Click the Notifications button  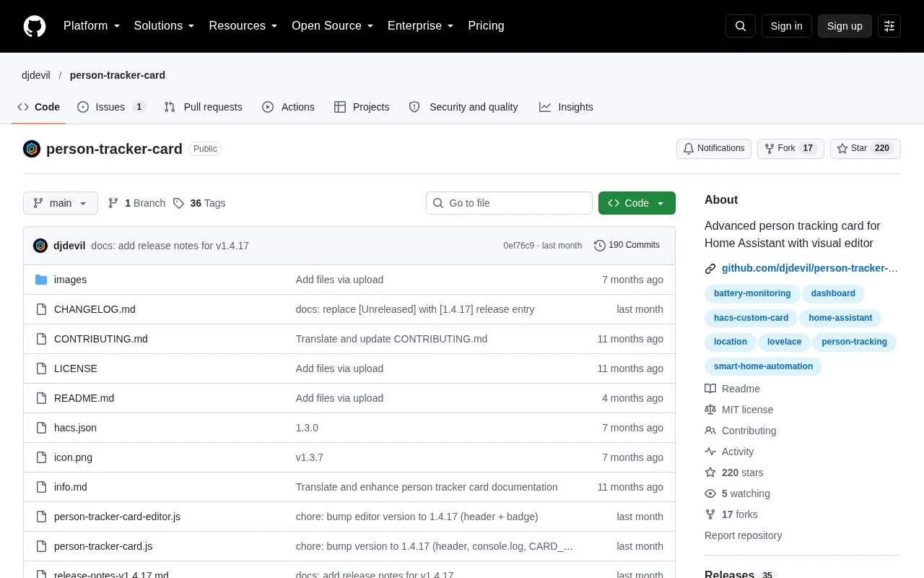tap(714, 149)
